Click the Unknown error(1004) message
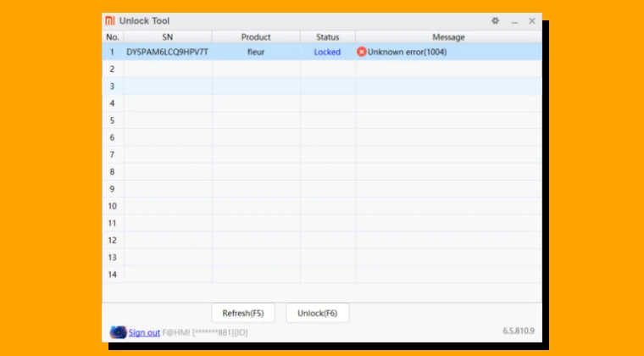This screenshot has width=644, height=356. [x=407, y=52]
